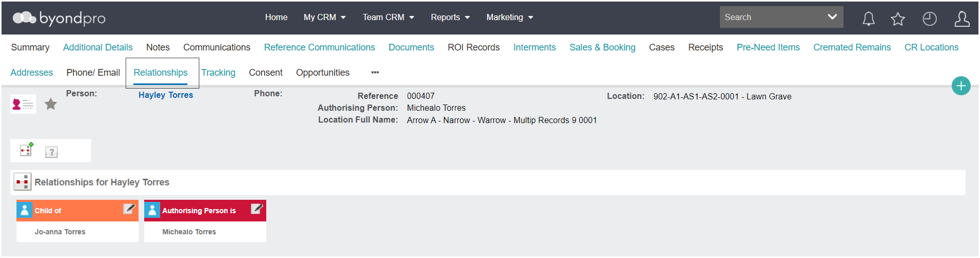Click the person record card icon
The width and height of the screenshot is (980, 258).
pos(23,104)
